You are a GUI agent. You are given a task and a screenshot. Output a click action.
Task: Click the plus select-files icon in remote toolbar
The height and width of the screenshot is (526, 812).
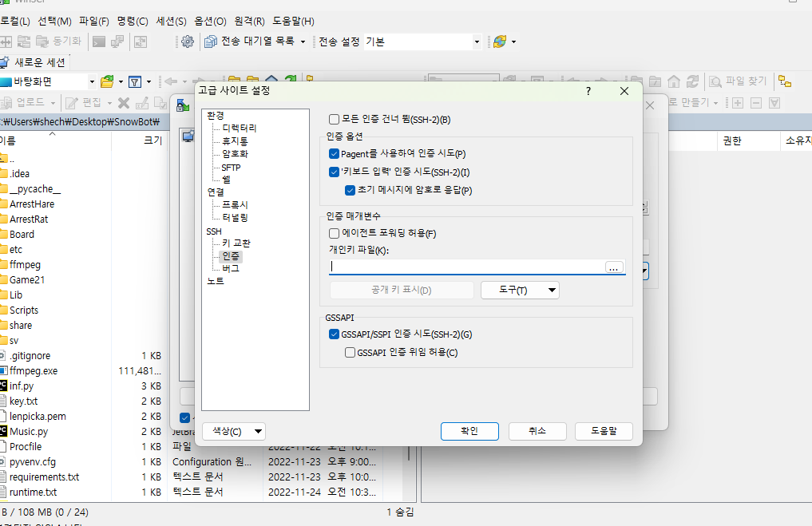point(738,103)
